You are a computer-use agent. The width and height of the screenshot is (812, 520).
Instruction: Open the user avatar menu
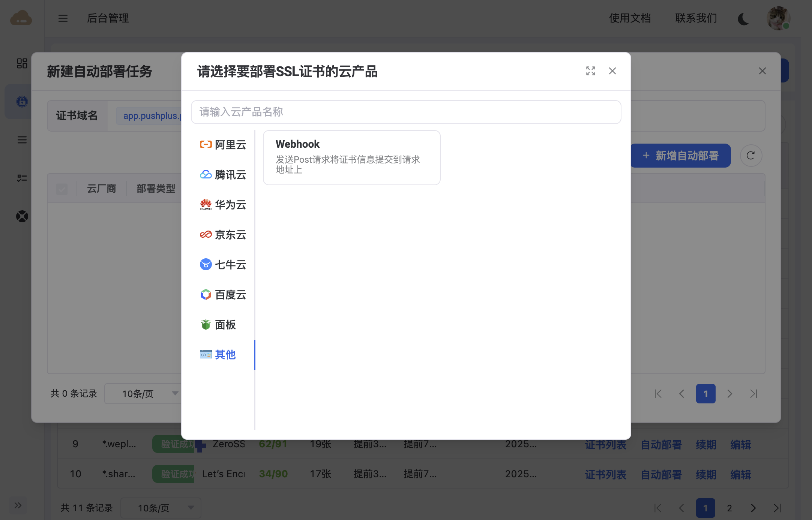click(779, 18)
